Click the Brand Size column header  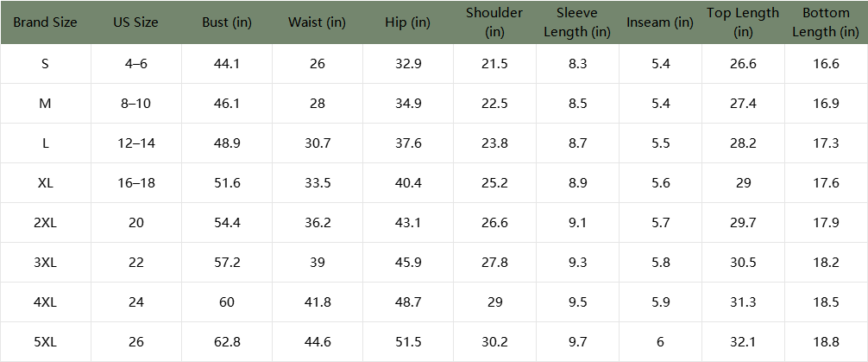click(45, 22)
